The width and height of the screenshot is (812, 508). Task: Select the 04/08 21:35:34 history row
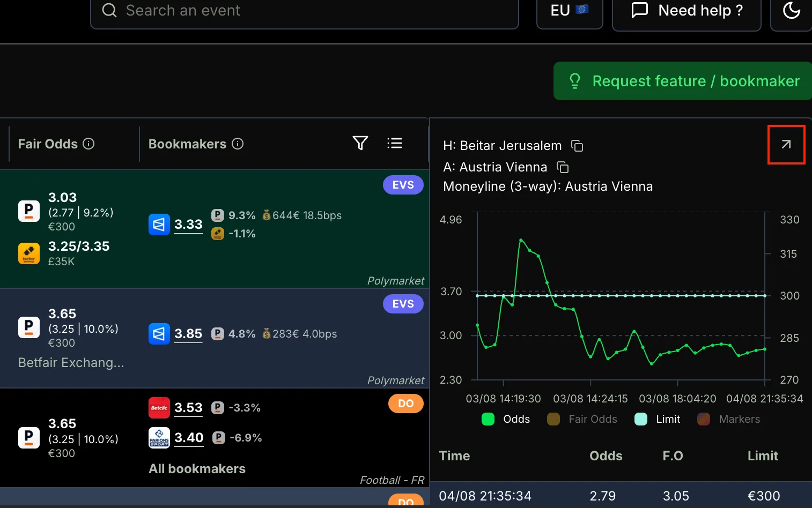(621, 495)
